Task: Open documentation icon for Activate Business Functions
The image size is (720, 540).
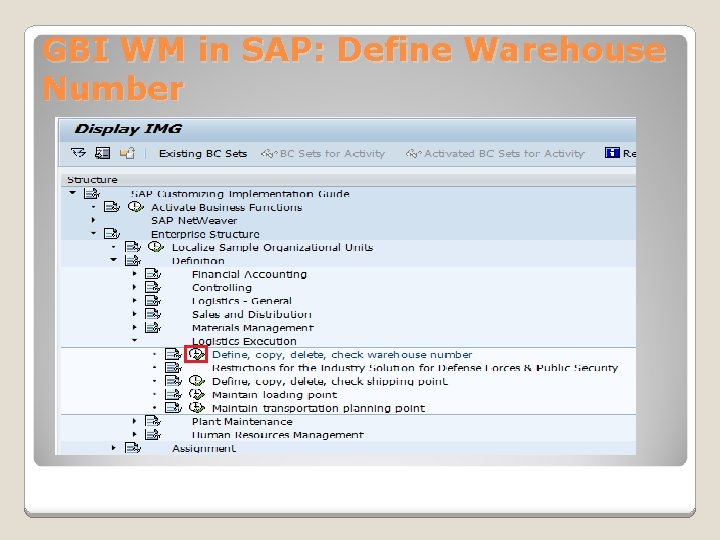Action: click(112, 207)
